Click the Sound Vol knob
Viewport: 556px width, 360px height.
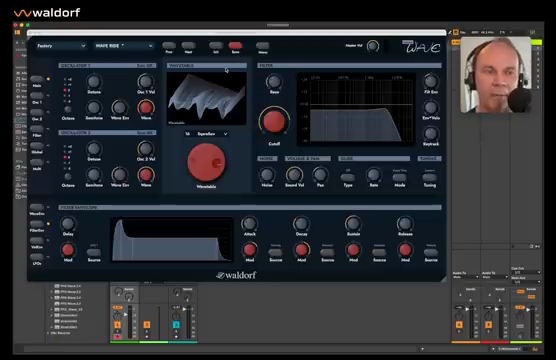click(294, 175)
